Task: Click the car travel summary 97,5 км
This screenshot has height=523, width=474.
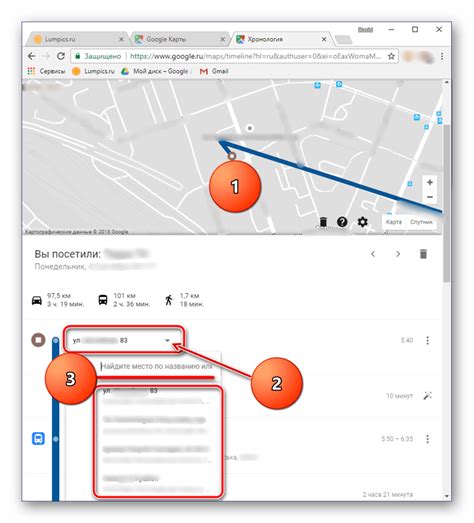Action: point(57,300)
